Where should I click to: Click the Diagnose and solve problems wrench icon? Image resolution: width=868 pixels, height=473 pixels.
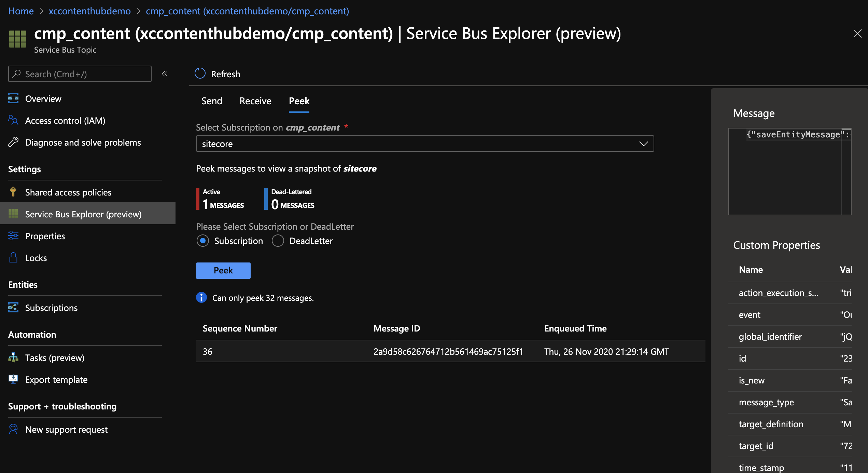[x=13, y=142]
